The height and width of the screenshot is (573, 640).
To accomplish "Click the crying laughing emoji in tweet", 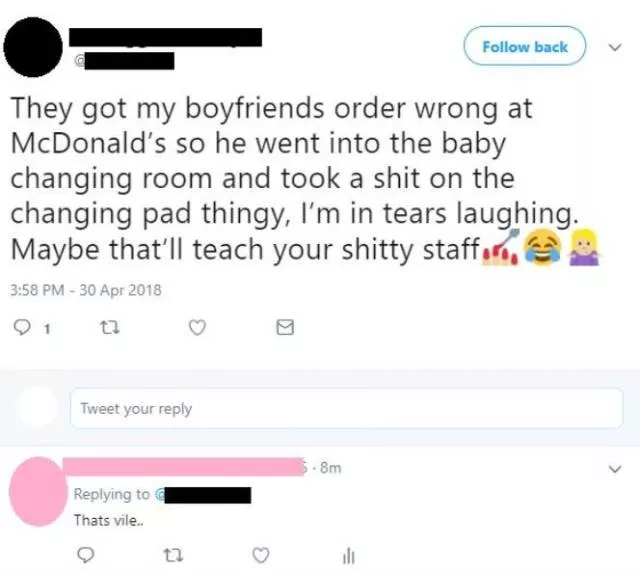I will point(542,247).
